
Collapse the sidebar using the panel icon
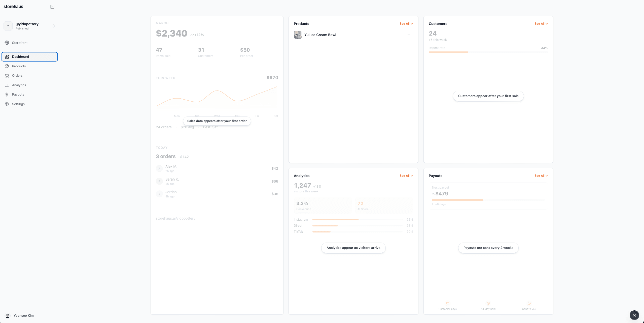coord(52,7)
